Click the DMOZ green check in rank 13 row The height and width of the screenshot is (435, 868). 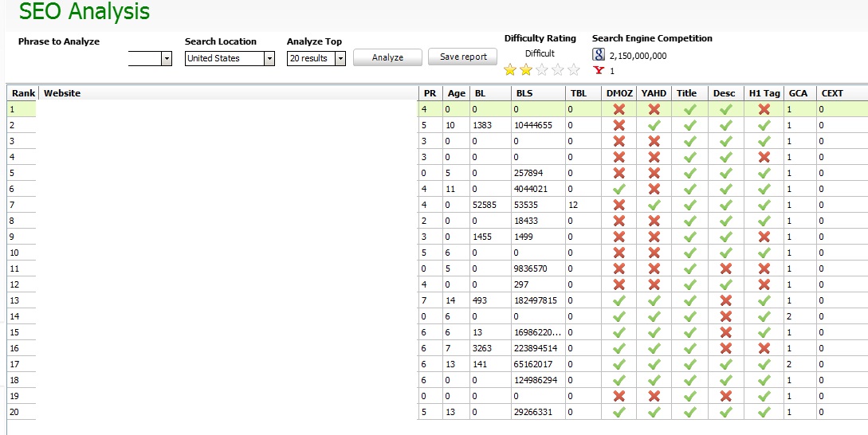[x=619, y=301]
